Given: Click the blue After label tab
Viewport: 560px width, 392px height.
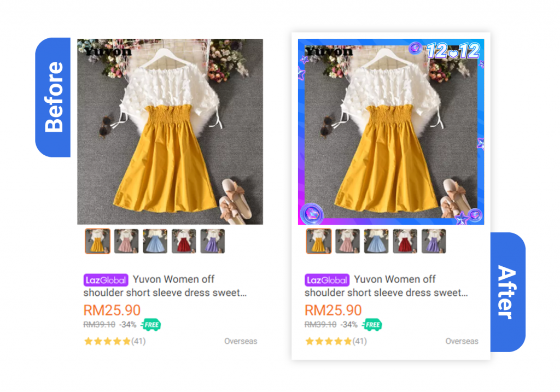Looking at the screenshot, I should [508, 292].
